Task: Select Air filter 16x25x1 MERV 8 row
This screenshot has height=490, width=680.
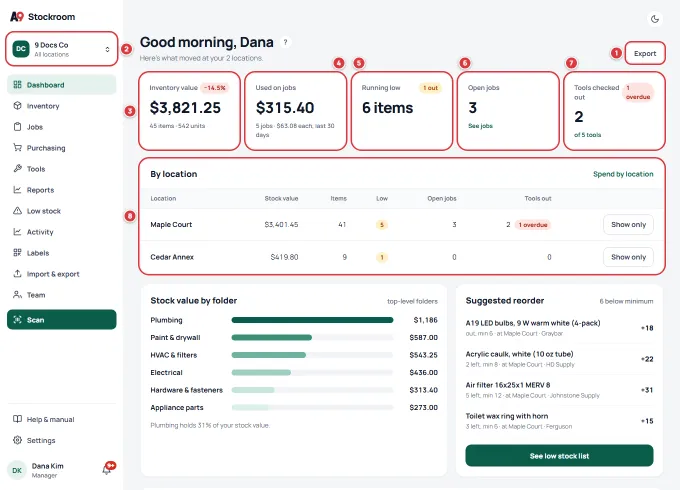Action: [x=559, y=390]
